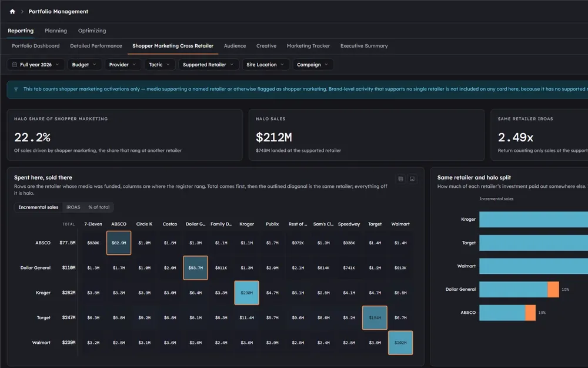The image size is (588, 368).
Task: Click 7-Eleven column header
Action: coord(93,224)
